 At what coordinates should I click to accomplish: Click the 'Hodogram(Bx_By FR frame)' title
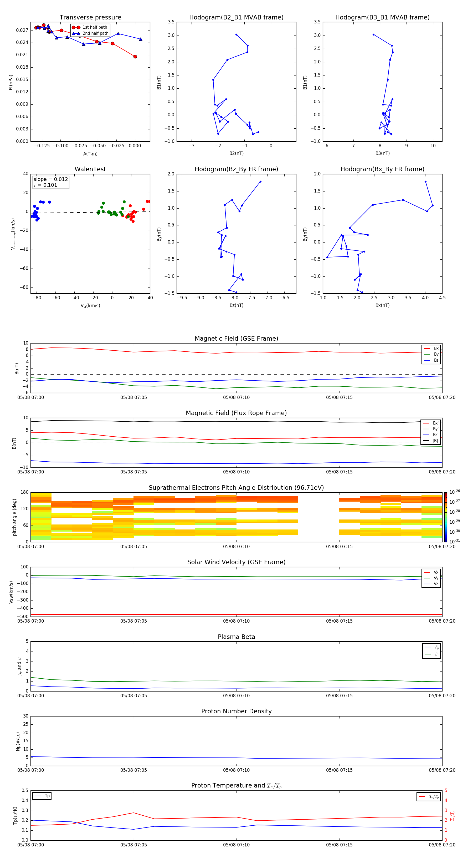(x=382, y=169)
